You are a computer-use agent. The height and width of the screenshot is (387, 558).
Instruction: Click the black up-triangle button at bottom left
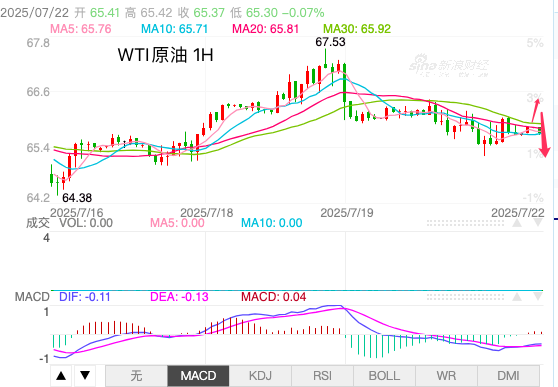point(61,376)
